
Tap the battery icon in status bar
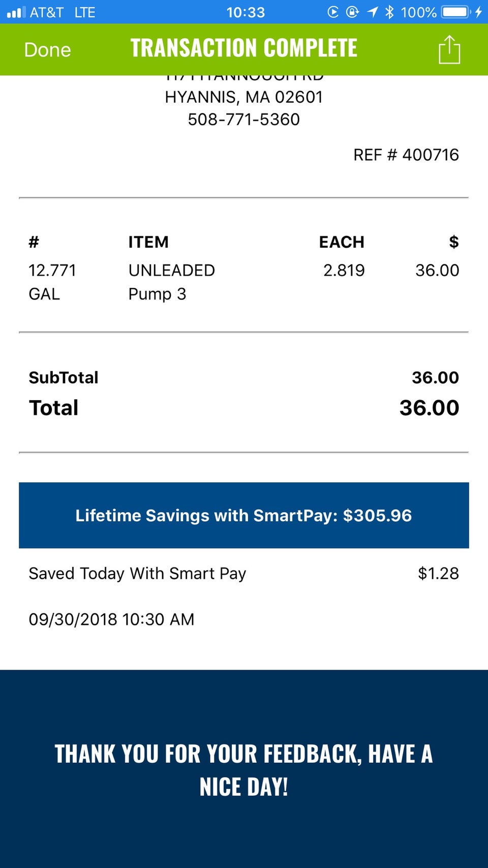[x=456, y=12]
